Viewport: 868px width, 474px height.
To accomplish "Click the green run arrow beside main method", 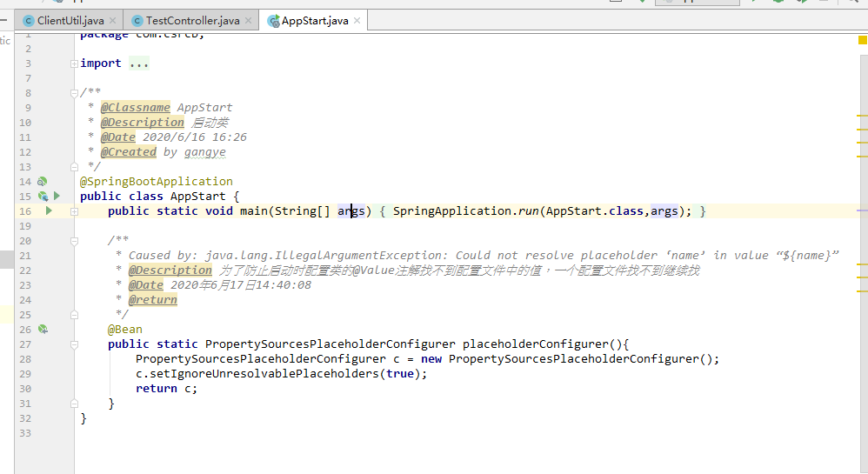I will coord(49,210).
